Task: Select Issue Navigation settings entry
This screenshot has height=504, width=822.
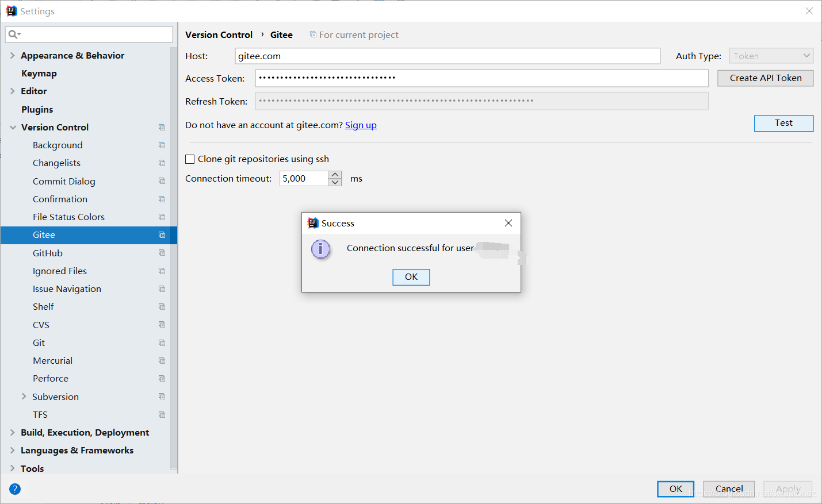Action: coord(67,288)
